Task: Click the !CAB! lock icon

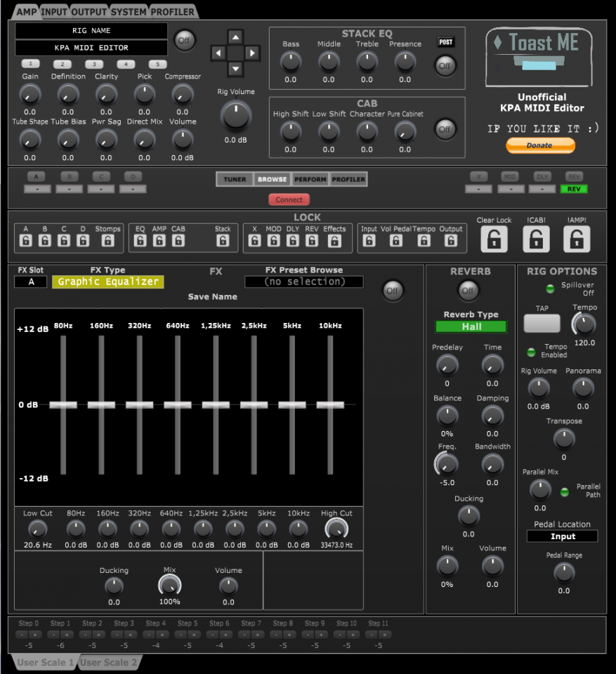Action: coord(535,239)
